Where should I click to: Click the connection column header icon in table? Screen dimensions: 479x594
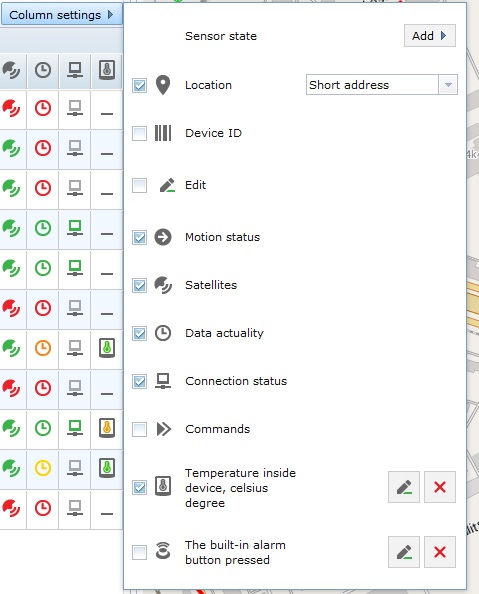pyautogui.click(x=75, y=70)
